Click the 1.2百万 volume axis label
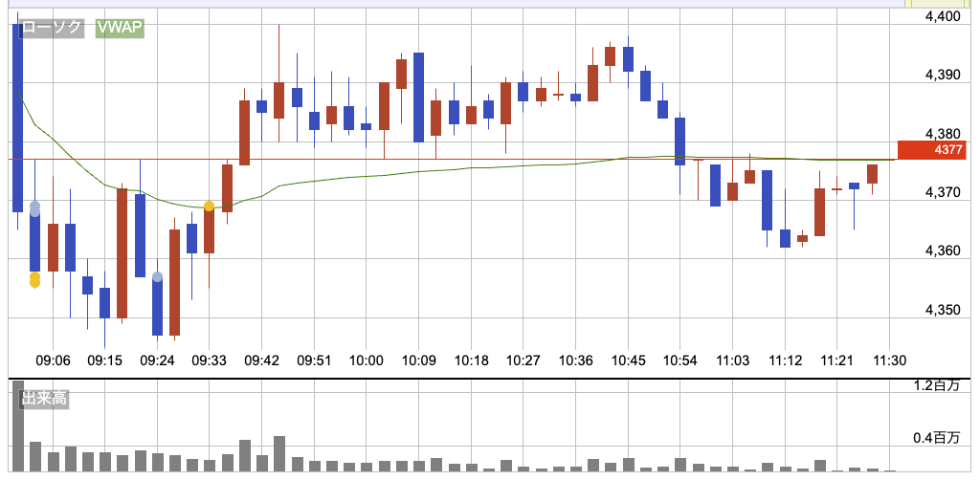Screen dimensions: 980x480 (937, 386)
